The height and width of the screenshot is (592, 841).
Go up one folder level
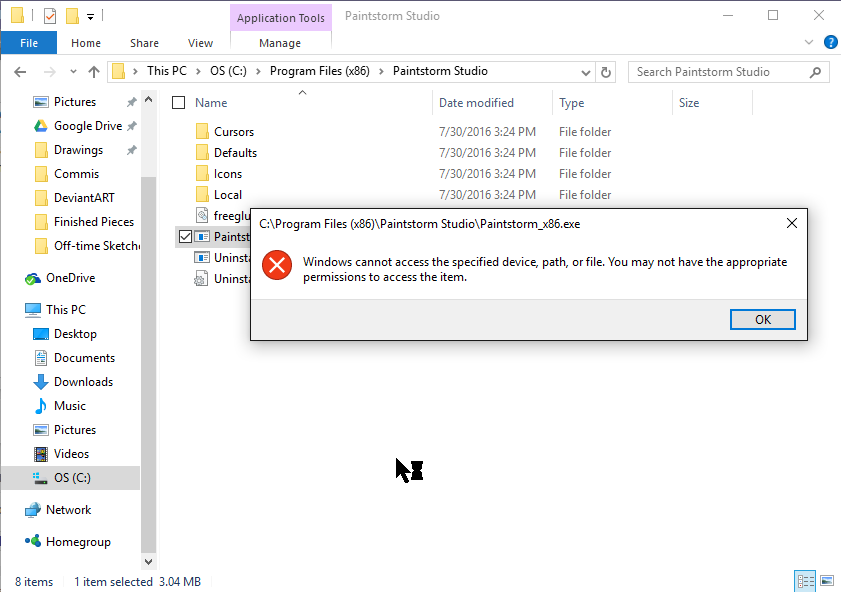point(94,72)
